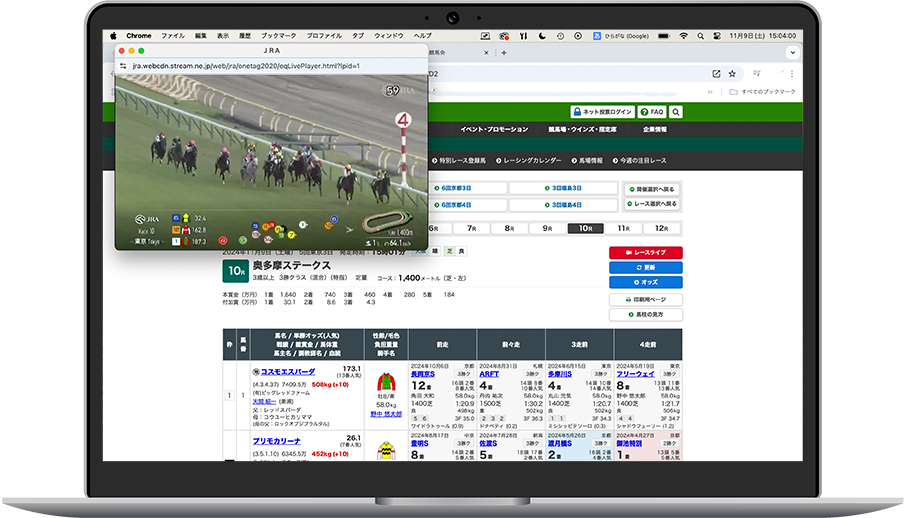Select the 9R race tab
Image resolution: width=905 pixels, height=518 pixels.
tap(547, 228)
